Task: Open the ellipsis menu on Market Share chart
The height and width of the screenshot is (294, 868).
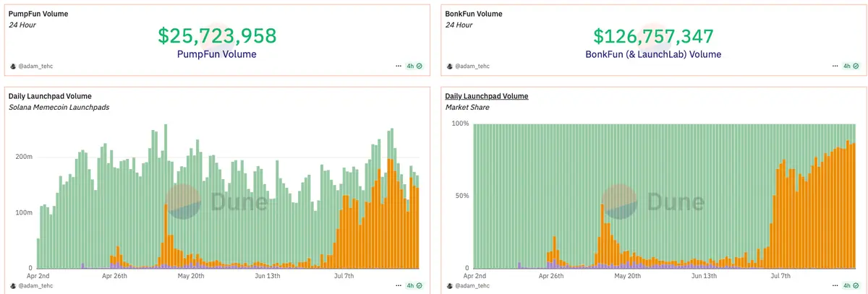Action: tap(835, 285)
